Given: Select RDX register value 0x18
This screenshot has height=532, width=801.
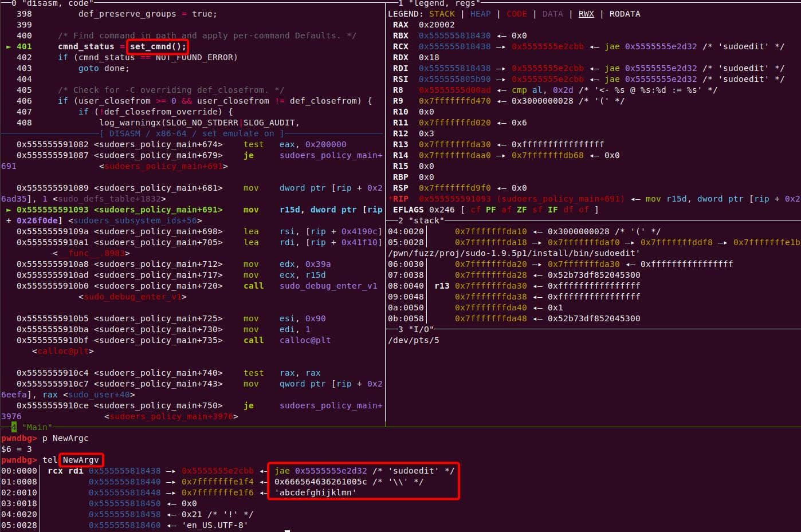Looking at the screenshot, I should coord(429,57).
